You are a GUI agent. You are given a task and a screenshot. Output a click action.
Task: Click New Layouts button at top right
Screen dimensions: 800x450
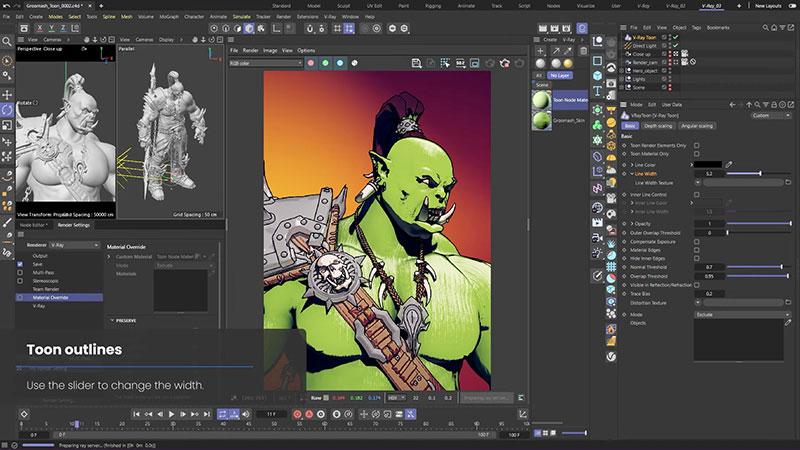click(x=767, y=6)
